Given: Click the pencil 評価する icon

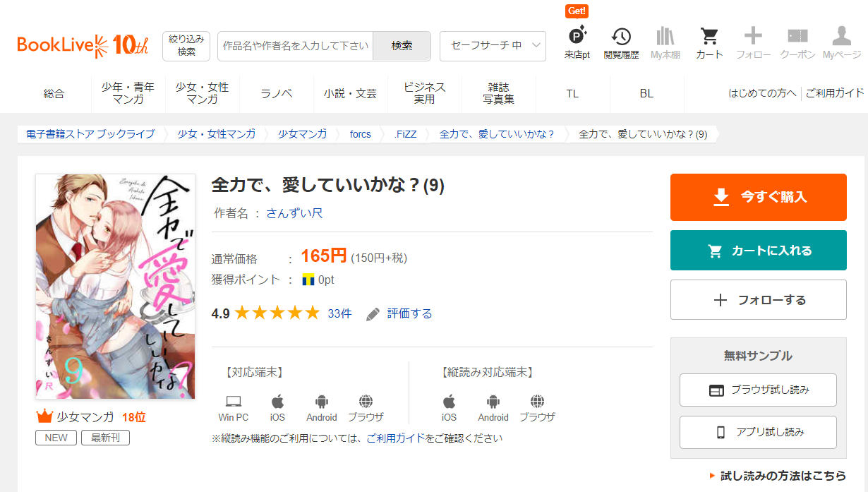Looking at the screenshot, I should (x=373, y=314).
